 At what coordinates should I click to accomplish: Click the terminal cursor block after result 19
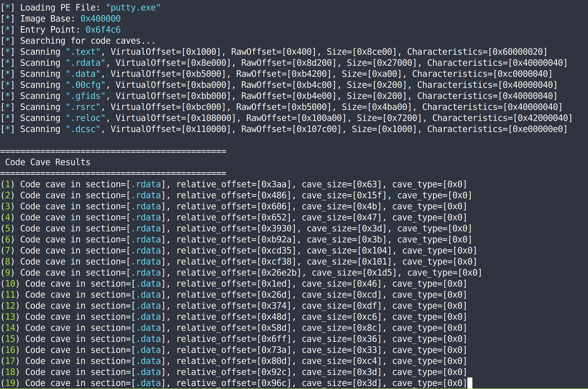click(470, 383)
